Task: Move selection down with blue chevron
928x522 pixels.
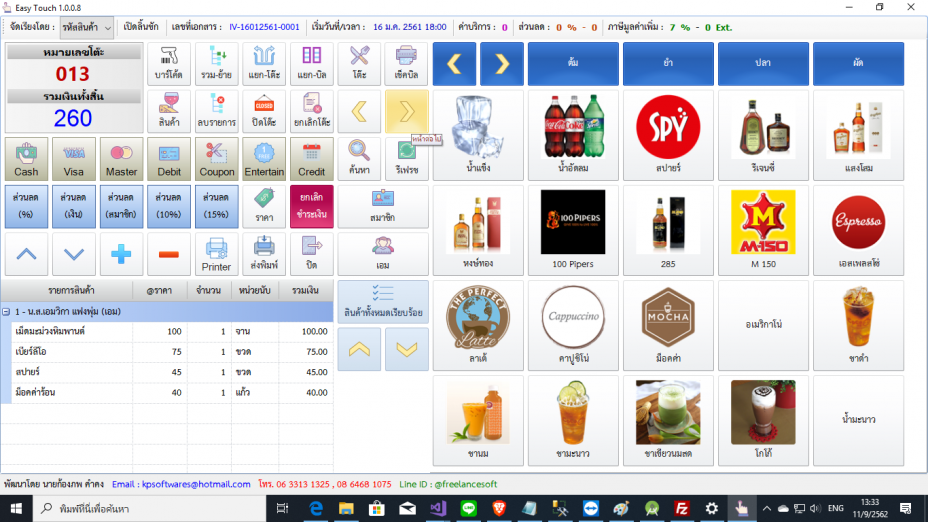Action: [73, 254]
